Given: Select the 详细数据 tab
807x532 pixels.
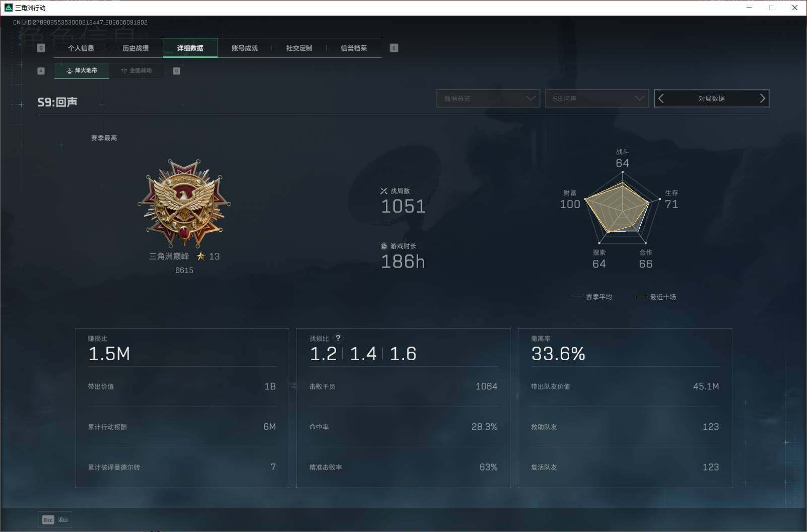Looking at the screenshot, I should (x=190, y=48).
